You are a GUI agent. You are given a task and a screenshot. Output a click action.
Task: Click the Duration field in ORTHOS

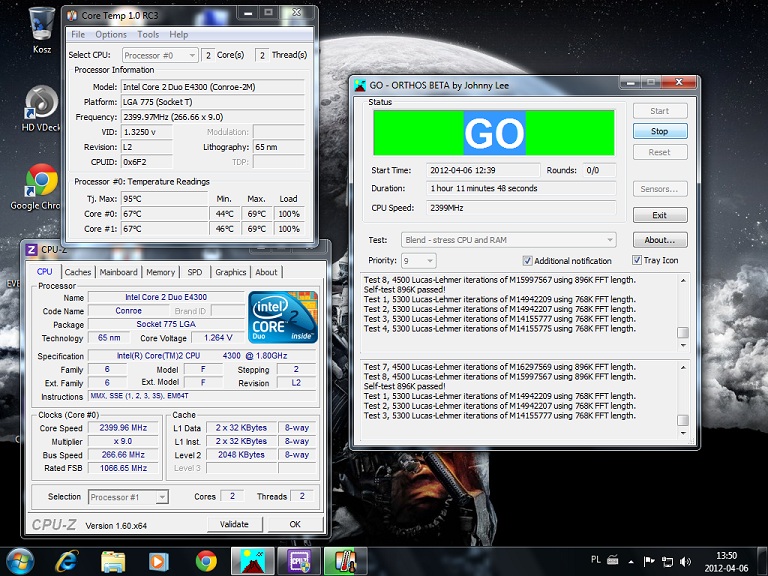tap(521, 189)
